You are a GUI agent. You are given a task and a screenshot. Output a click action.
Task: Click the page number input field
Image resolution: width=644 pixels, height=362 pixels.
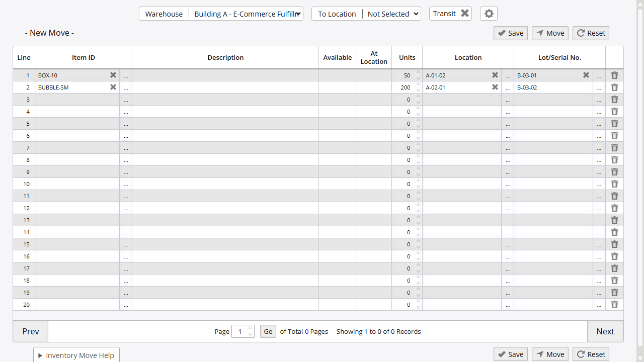pyautogui.click(x=240, y=332)
